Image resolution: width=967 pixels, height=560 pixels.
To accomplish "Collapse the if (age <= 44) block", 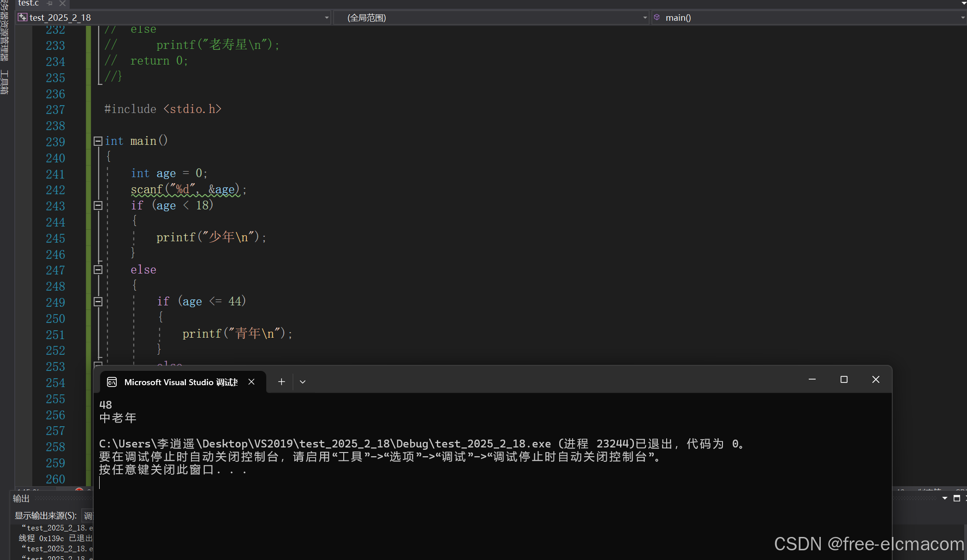I will 98,302.
